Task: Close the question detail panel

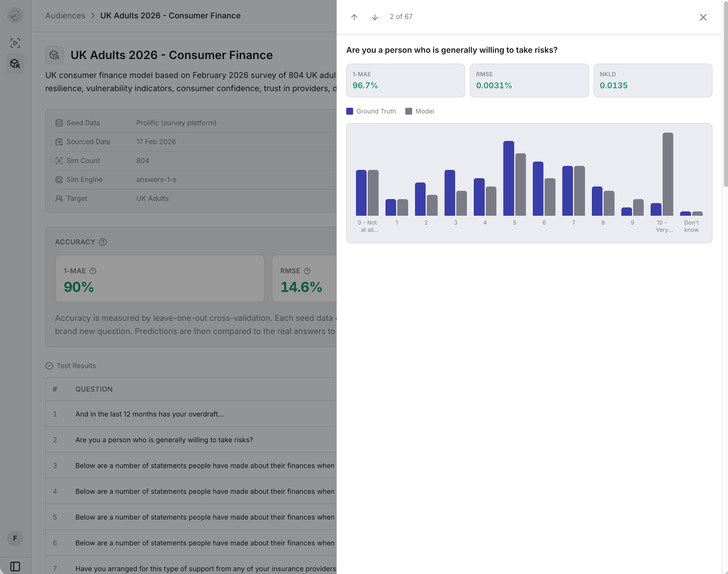Action: (x=703, y=17)
